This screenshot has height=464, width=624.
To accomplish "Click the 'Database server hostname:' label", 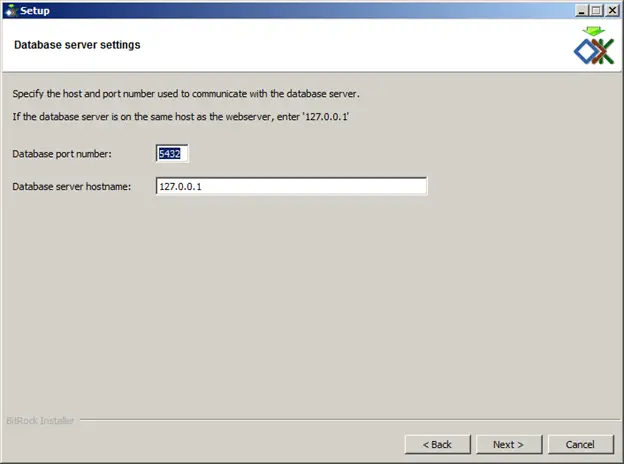I will pyautogui.click(x=72, y=187).
